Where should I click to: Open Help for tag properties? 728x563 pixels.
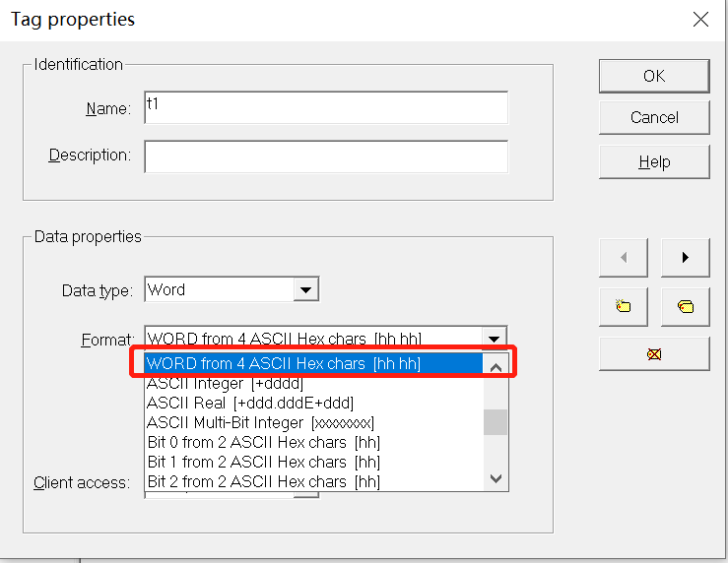pyautogui.click(x=653, y=161)
